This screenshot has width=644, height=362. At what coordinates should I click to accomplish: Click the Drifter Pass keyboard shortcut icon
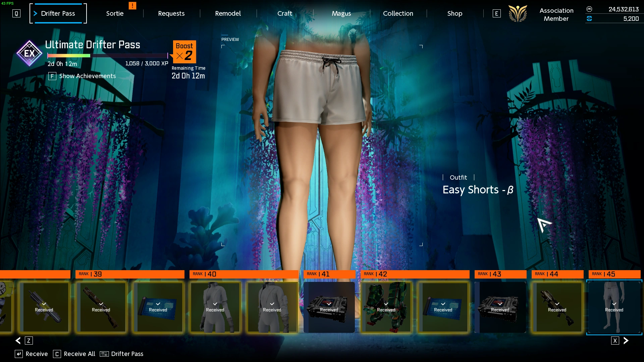104,354
